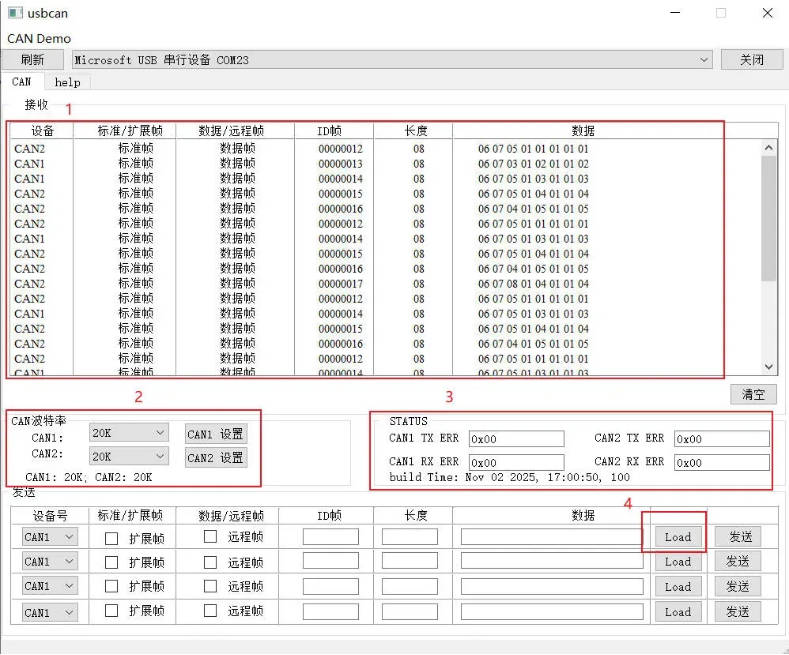Enable 远程帧 checkbox in fourth send row
Screen dimensions: 789x655
click(x=210, y=610)
